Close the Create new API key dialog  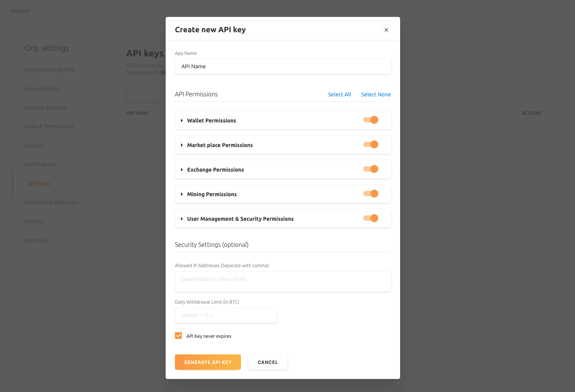(386, 29)
